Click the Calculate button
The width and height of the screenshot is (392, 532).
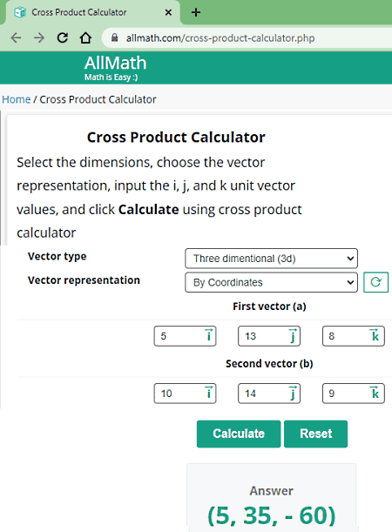pyautogui.click(x=239, y=434)
